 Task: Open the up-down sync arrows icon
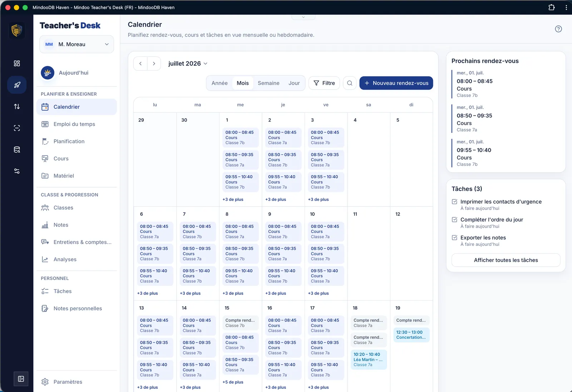(17, 106)
